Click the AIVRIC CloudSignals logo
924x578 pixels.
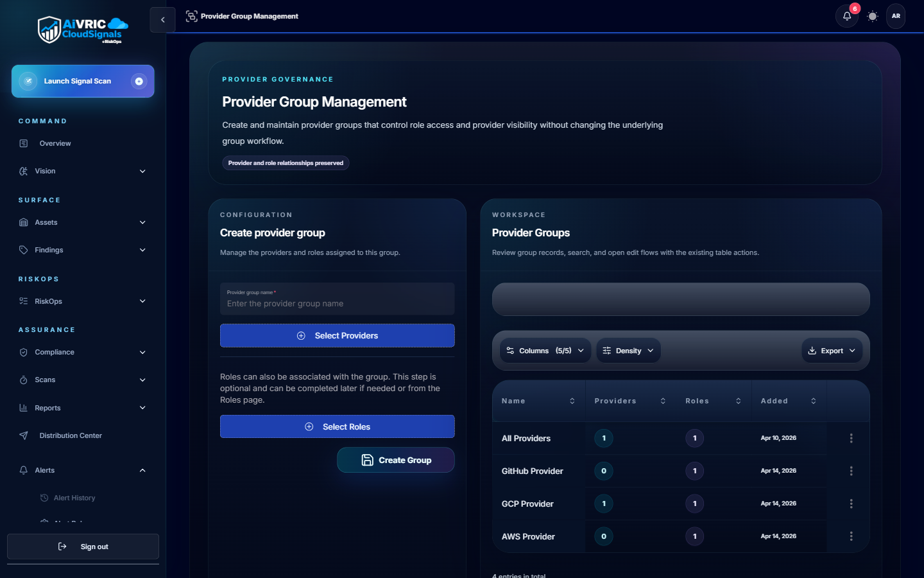point(83,30)
